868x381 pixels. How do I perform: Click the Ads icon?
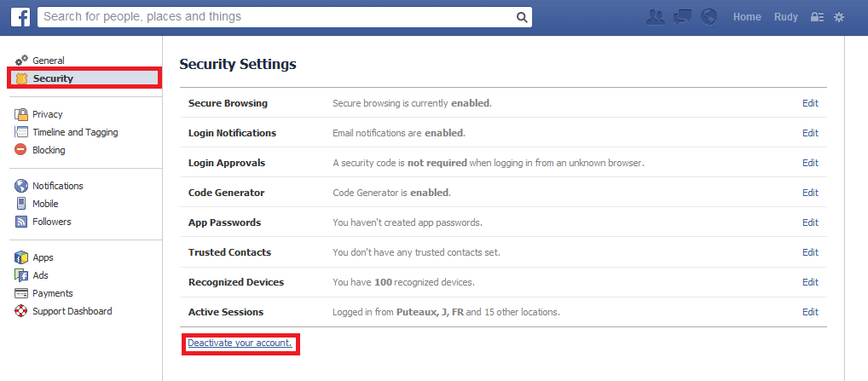tap(21, 274)
